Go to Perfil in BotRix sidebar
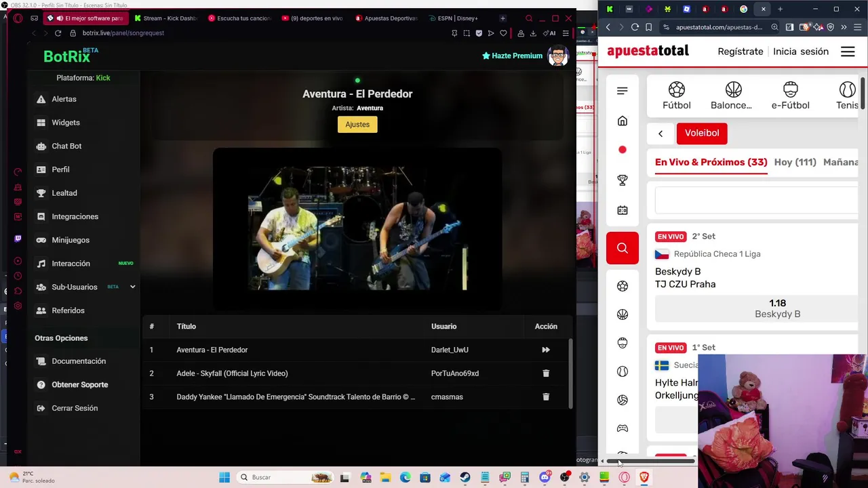The image size is (868, 488). (x=60, y=169)
